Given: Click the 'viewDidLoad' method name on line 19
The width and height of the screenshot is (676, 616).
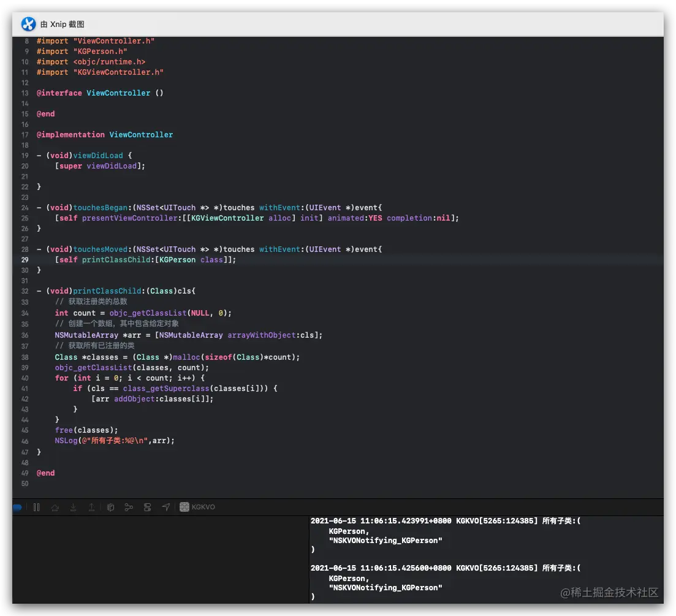Looking at the screenshot, I should click(98, 156).
